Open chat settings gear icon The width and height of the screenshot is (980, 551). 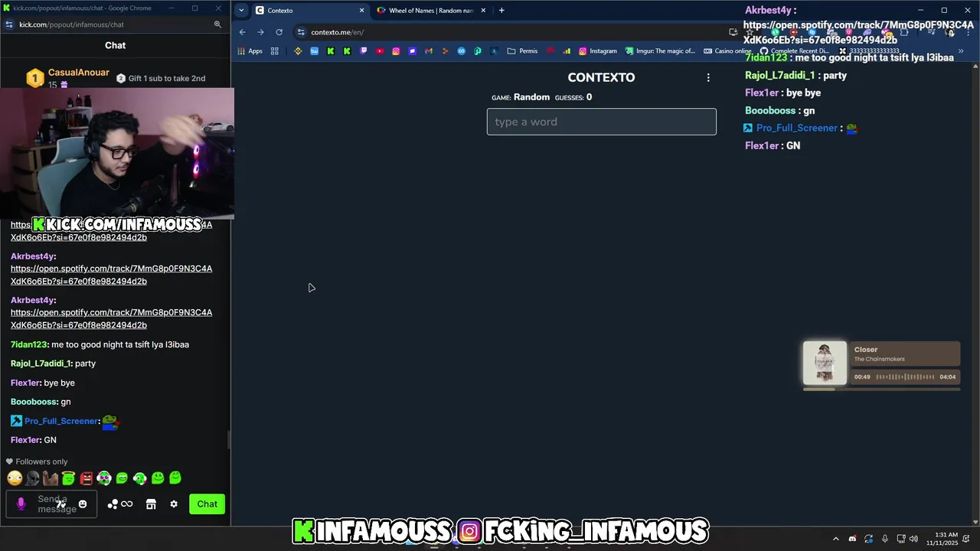click(174, 504)
